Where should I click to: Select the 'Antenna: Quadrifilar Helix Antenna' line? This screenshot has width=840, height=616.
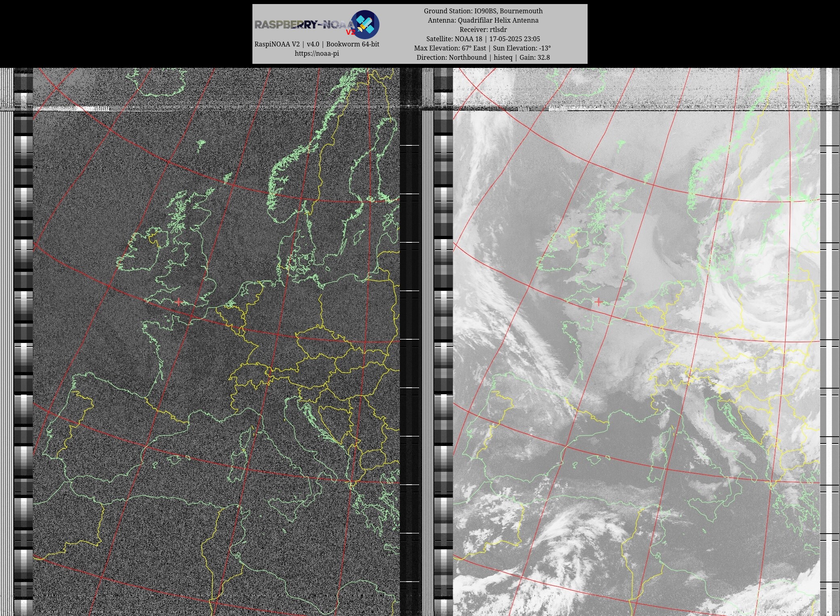tap(483, 20)
